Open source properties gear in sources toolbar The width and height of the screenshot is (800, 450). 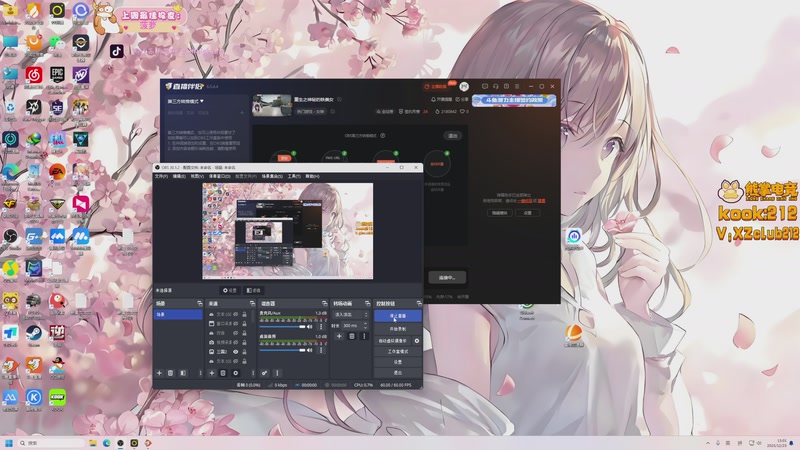(236, 373)
